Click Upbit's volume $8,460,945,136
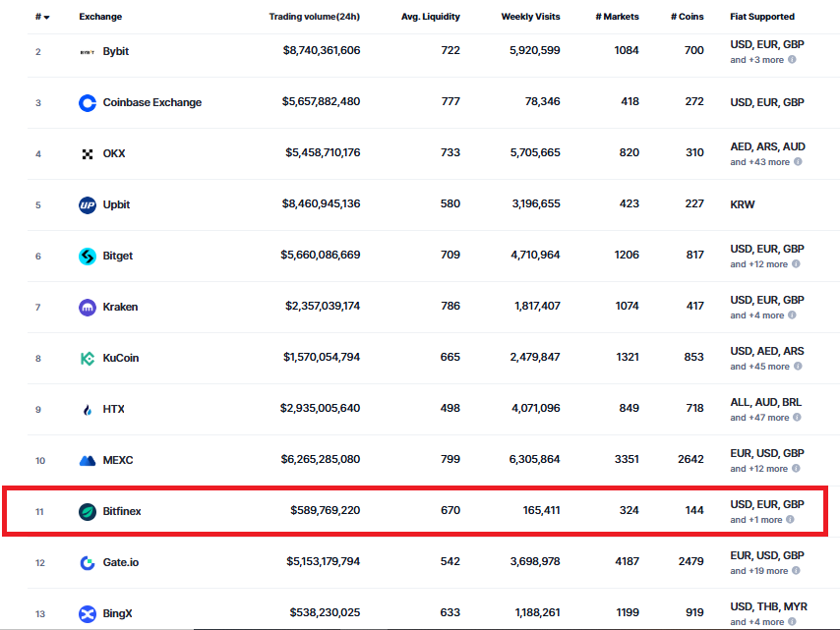The image size is (840, 630). [x=321, y=203]
